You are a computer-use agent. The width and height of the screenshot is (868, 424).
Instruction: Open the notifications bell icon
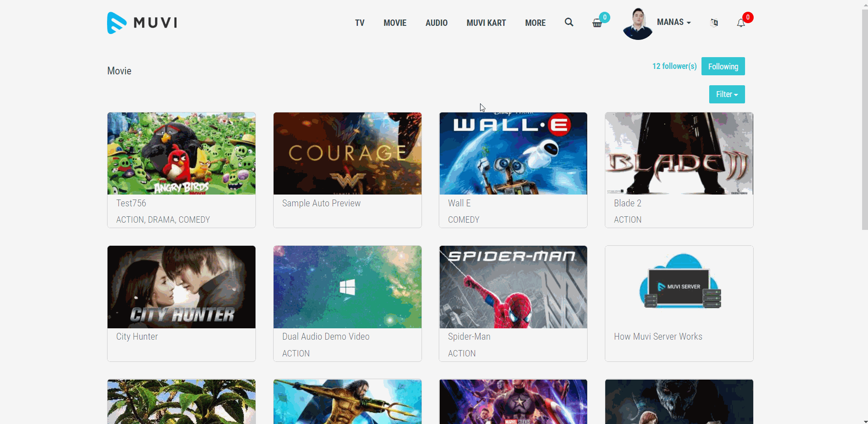pyautogui.click(x=740, y=23)
